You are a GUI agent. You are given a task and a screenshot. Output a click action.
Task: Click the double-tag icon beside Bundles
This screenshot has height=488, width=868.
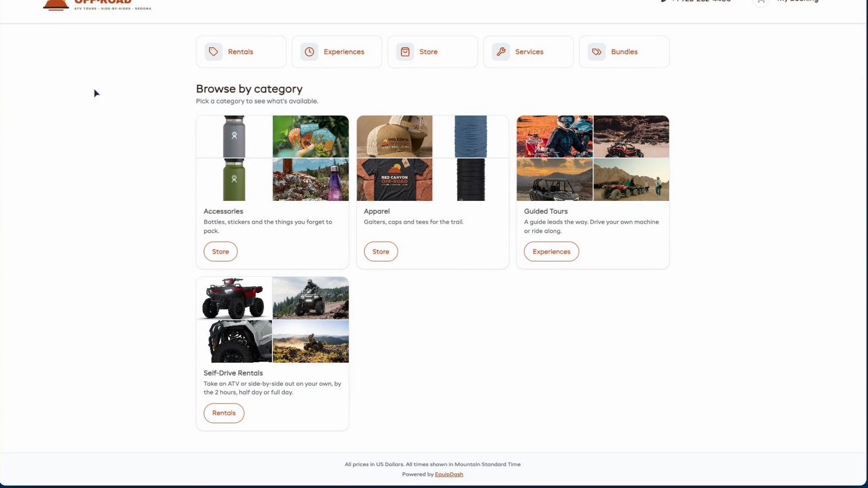(x=597, y=52)
